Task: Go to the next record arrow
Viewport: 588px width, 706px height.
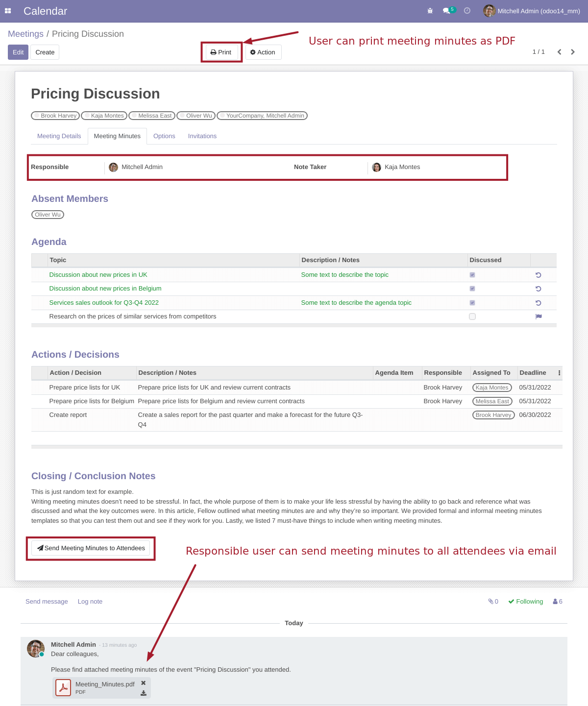Action: click(573, 52)
